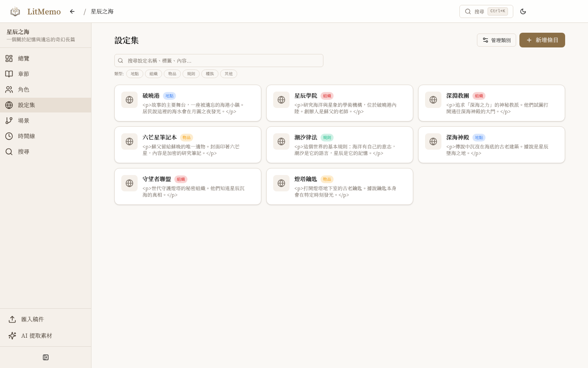Viewport: 588px width, 368px height.
Task: Click the 總覽 dashboard icon
Action: click(x=9, y=58)
